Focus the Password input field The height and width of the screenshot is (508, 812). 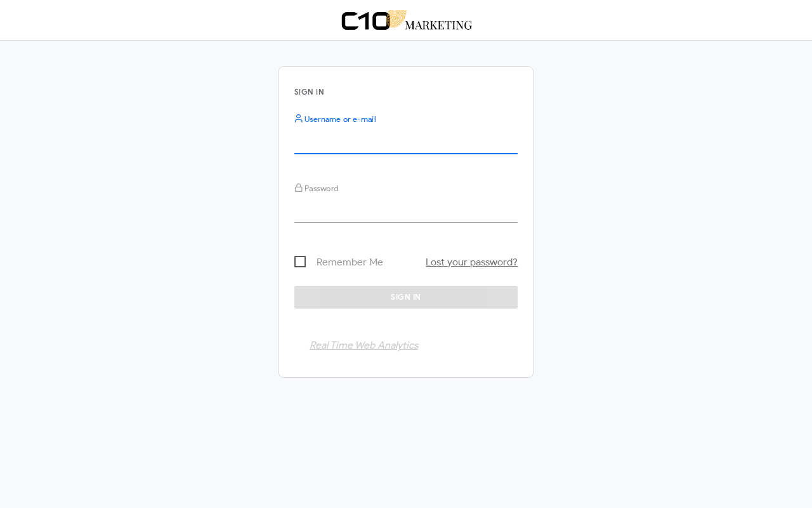tap(406, 211)
